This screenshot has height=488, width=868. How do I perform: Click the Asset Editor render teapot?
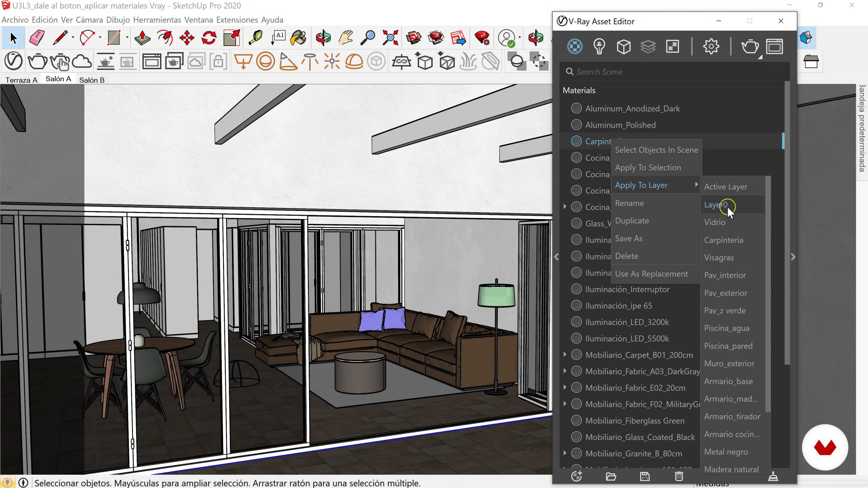click(750, 46)
